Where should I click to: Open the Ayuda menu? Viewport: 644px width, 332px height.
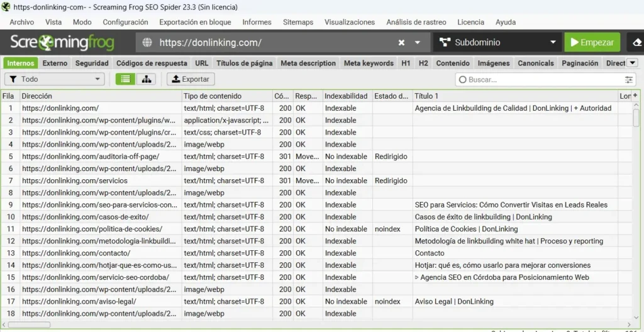[506, 22]
